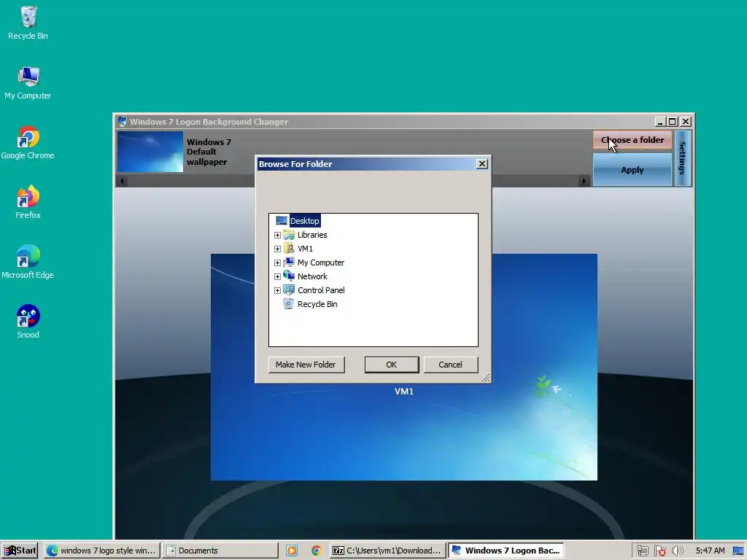Click the Apply button
The image size is (747, 560).
632,170
